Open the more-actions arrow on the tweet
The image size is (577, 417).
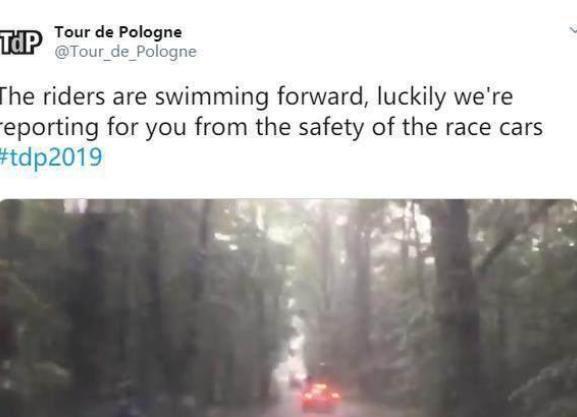click(573, 31)
